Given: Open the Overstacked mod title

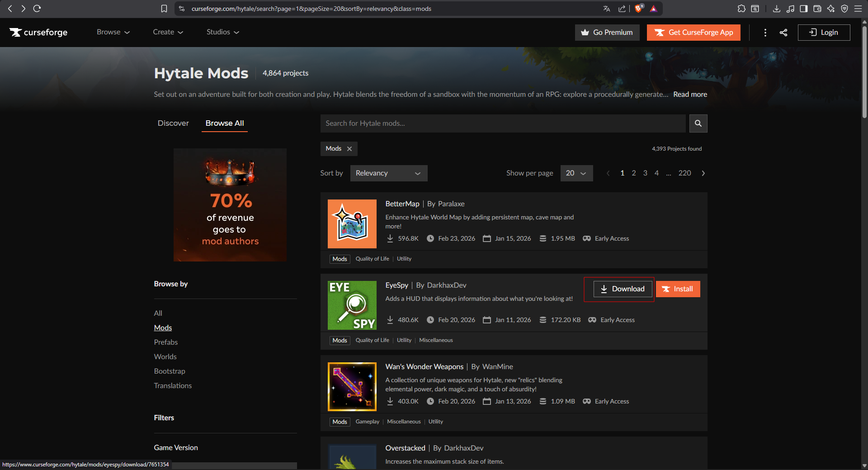Looking at the screenshot, I should [405, 448].
